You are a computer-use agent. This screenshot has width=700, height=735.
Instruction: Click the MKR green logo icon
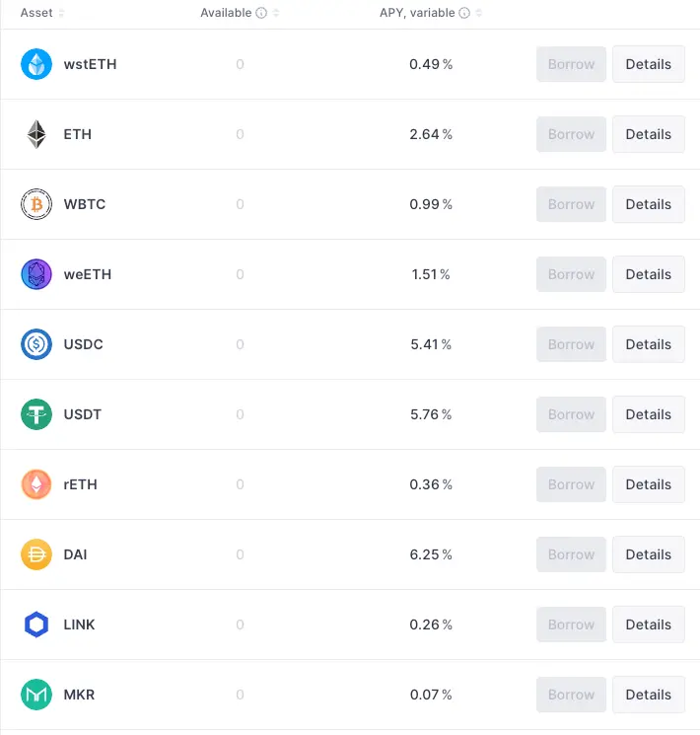(36, 695)
